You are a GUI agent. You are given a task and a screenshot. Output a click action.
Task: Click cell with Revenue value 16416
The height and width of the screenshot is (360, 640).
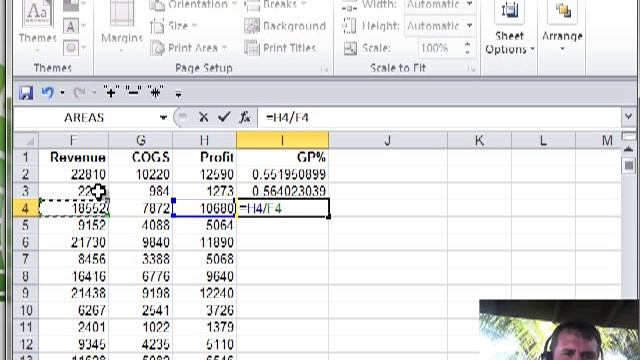tap(73, 276)
